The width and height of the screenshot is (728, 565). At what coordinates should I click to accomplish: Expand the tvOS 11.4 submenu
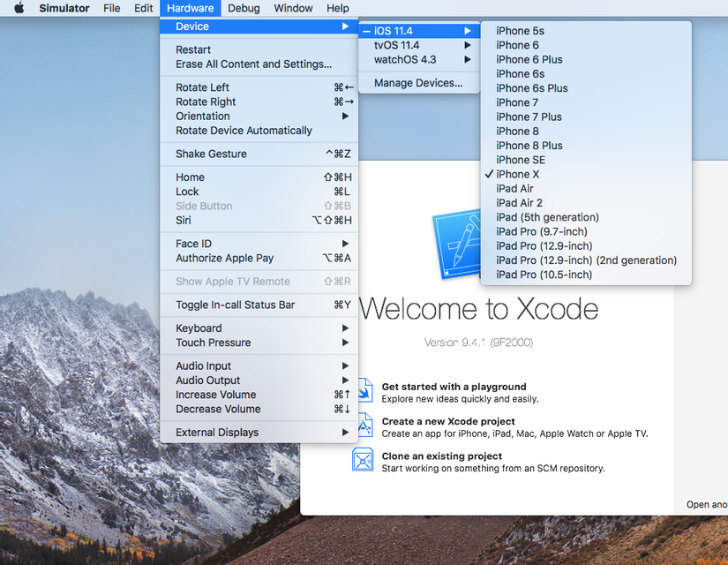point(419,46)
